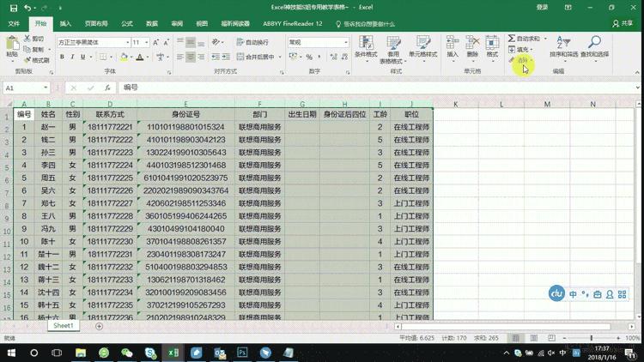Change text orientation angle icon
Viewport: 644px width, 362px height.
coord(216,42)
